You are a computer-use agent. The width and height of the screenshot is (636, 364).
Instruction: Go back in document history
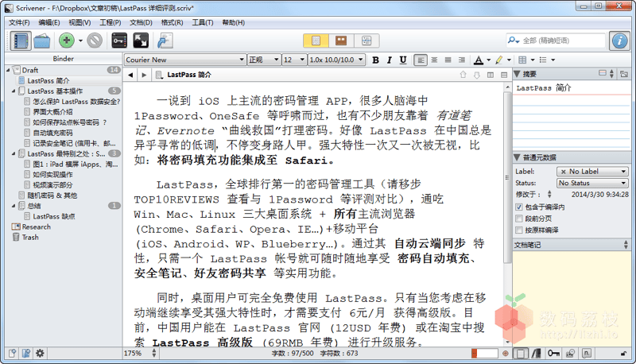point(130,75)
